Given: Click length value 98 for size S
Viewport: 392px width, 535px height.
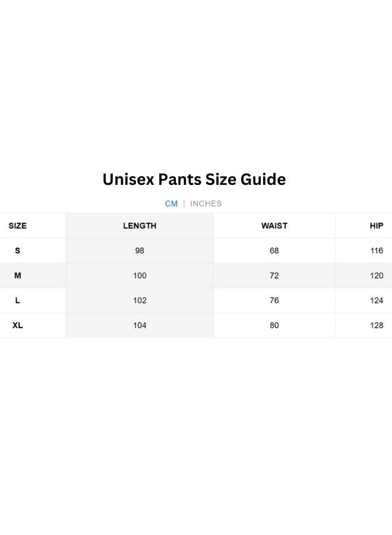Looking at the screenshot, I should 140,251.
